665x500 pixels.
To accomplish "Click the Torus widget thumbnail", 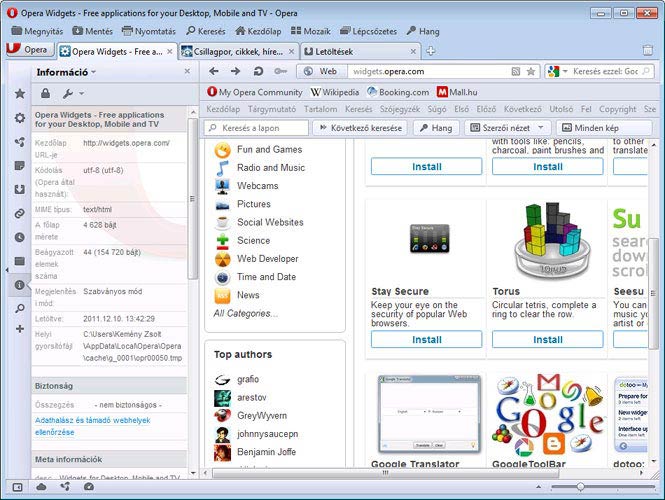I will click(x=551, y=240).
